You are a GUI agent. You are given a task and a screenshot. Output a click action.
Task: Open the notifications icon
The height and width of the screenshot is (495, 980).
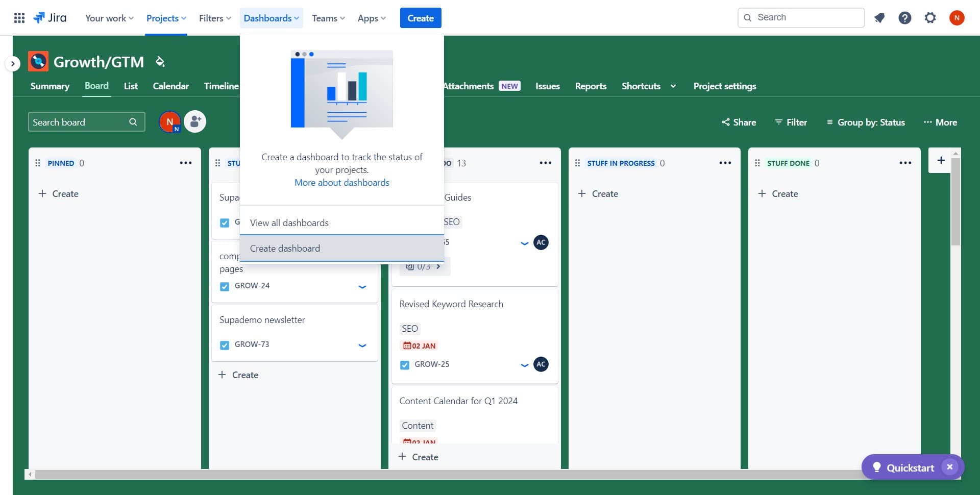coord(879,17)
